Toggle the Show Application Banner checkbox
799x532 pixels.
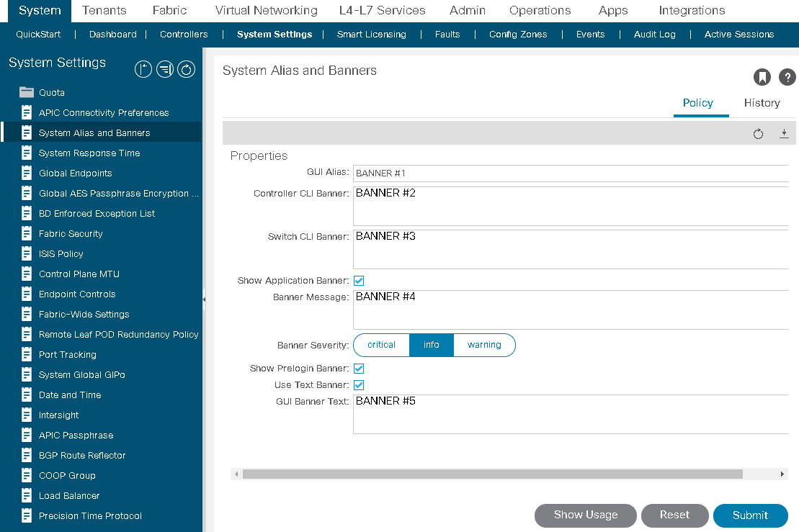[x=359, y=281]
